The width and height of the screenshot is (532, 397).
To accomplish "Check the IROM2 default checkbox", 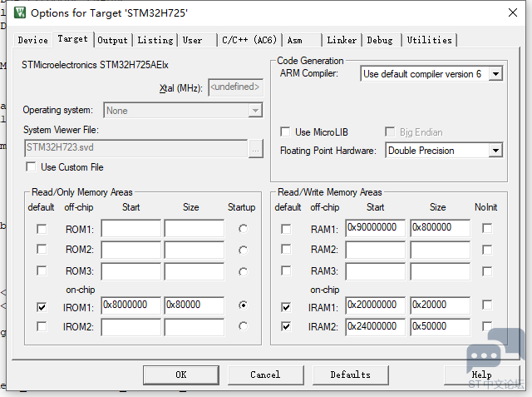I will 42,327.
